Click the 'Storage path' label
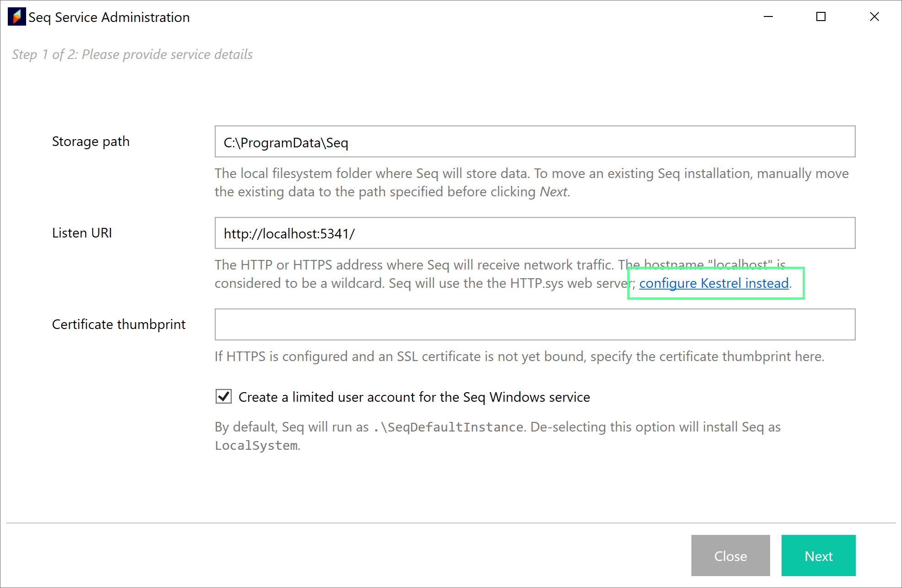Screen dimensions: 902x588 tap(91, 141)
